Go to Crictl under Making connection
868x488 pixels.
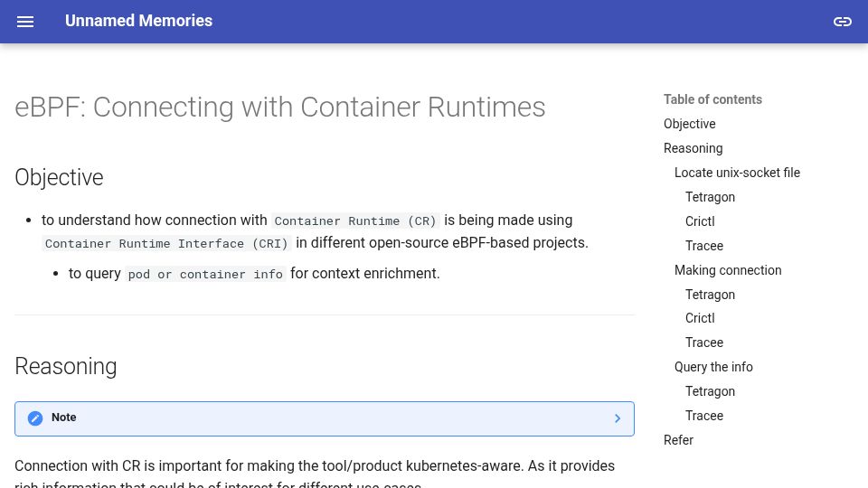[700, 318]
